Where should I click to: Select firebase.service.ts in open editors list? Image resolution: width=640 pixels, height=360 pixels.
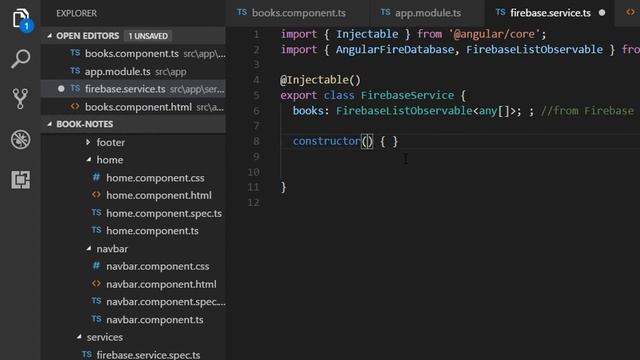(133, 89)
